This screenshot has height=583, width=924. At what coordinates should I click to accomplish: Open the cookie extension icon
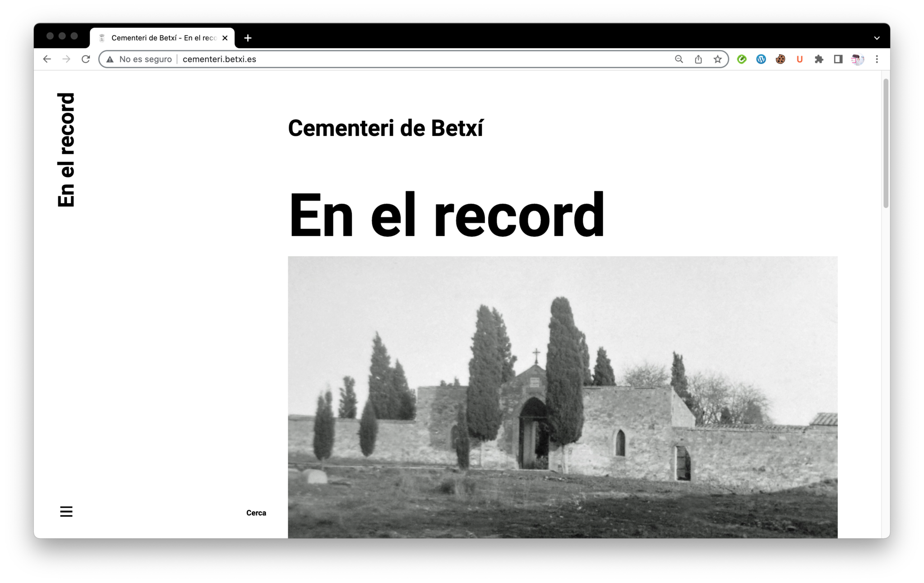781,59
